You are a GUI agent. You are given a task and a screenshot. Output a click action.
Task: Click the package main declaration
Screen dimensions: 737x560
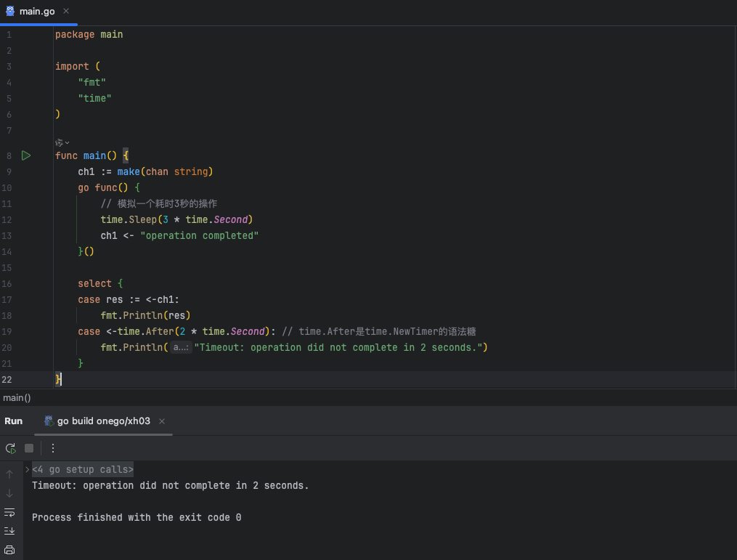click(89, 34)
